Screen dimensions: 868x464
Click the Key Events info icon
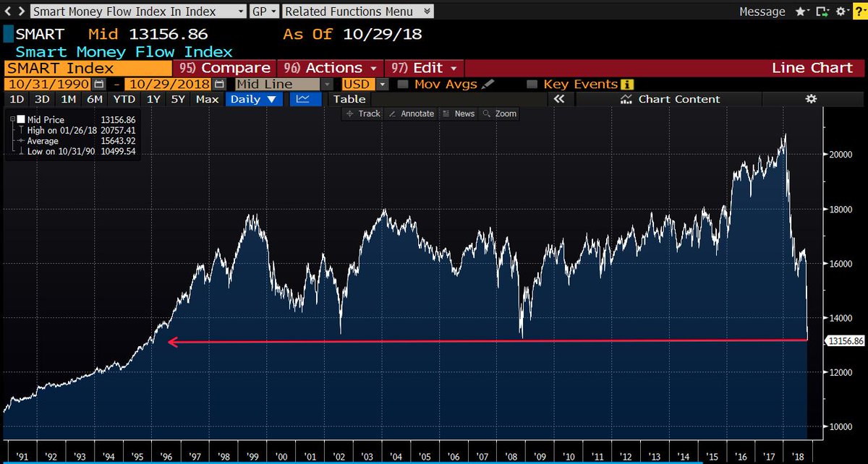point(627,85)
